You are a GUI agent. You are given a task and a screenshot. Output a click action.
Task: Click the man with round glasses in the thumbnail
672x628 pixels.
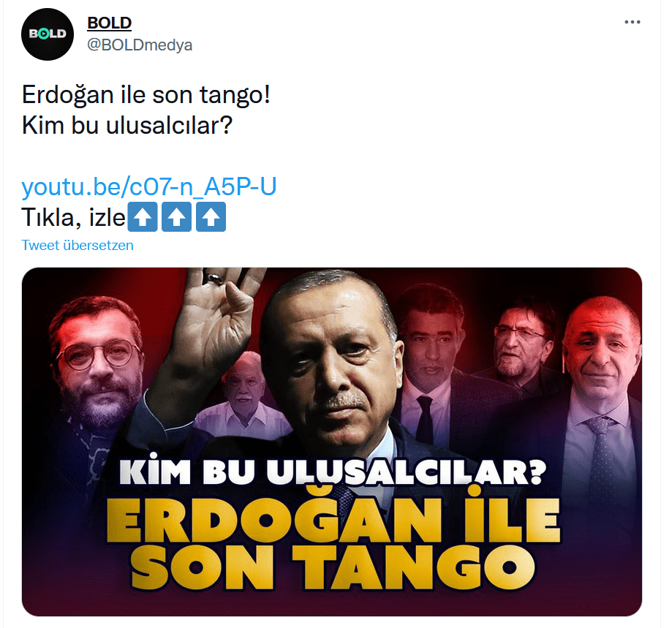coord(97,364)
